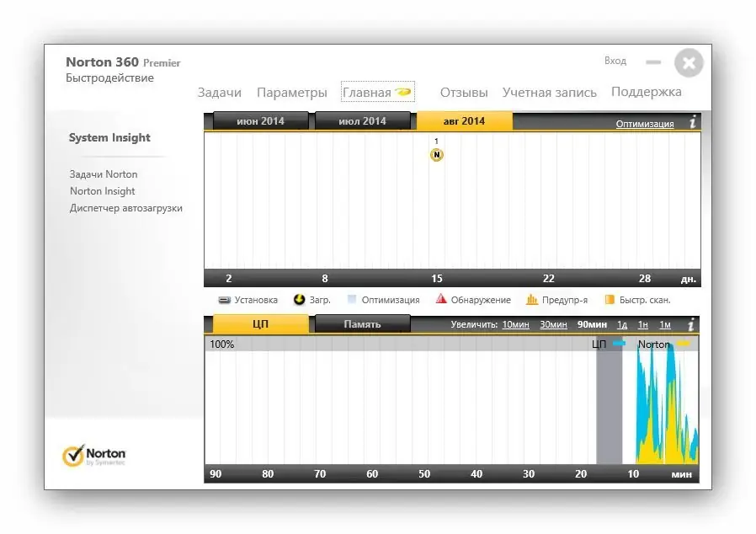Click the Вход sign-in link

point(615,61)
